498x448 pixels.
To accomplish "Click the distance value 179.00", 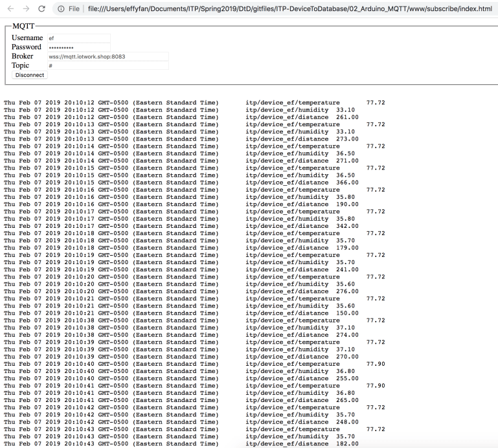I will tap(347, 248).
